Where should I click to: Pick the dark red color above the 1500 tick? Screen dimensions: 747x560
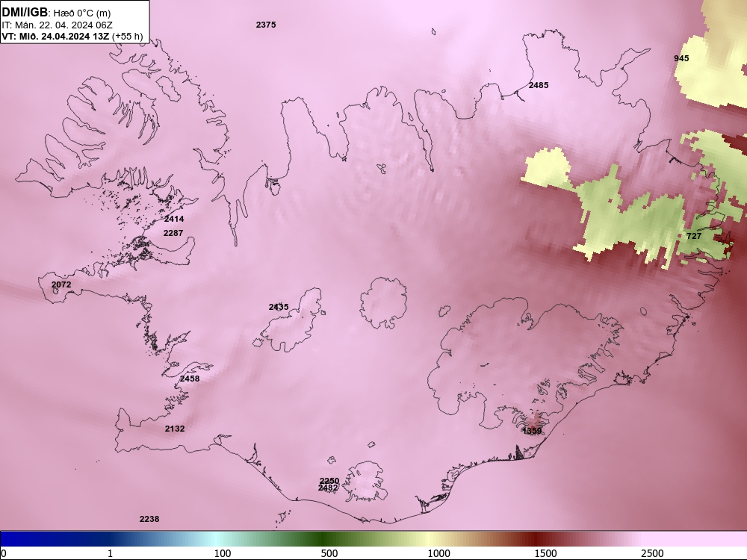click(x=537, y=538)
